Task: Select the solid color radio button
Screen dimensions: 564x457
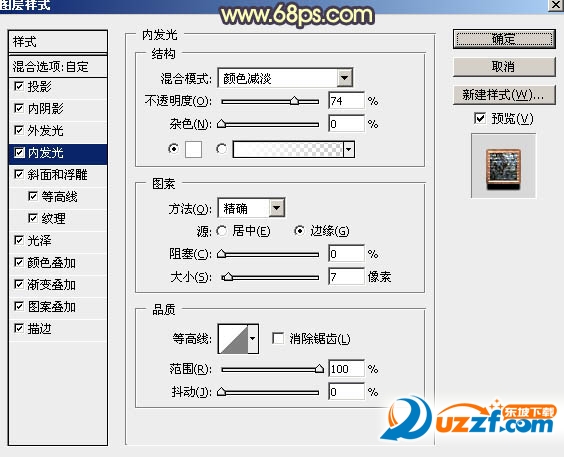Action: point(173,148)
